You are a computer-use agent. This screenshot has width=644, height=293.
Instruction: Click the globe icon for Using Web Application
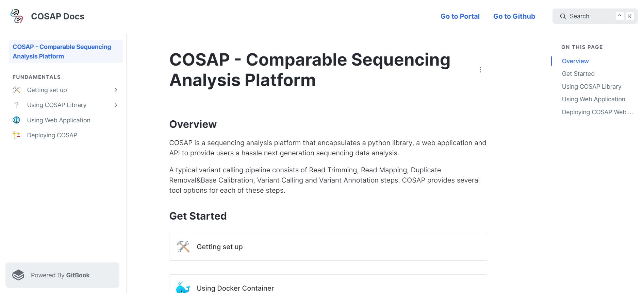pos(16,120)
